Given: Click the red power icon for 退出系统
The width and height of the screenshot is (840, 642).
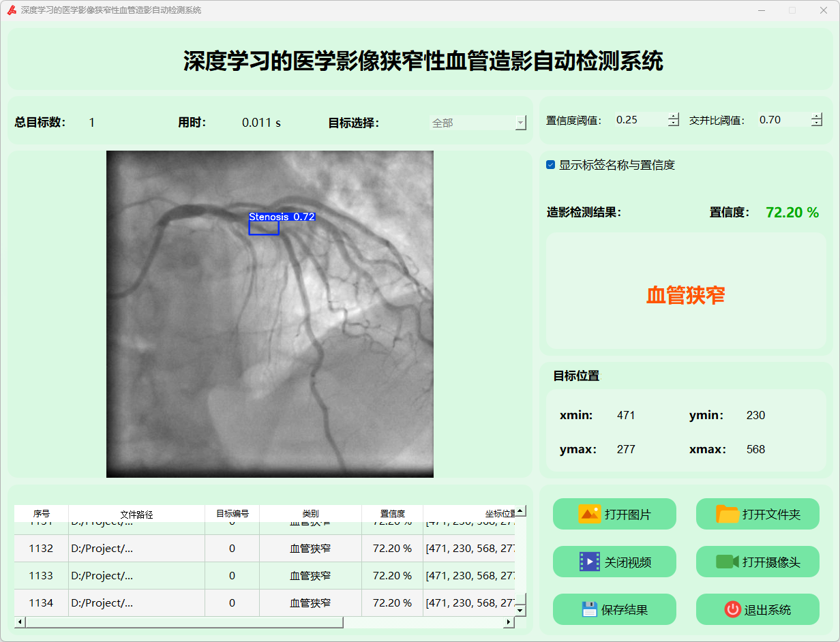Looking at the screenshot, I should pyautogui.click(x=732, y=609).
